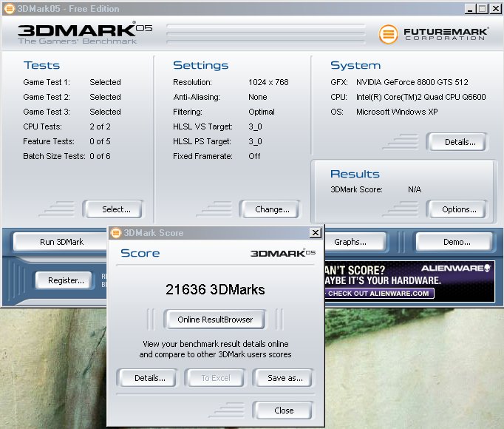The image size is (504, 429).
Task: Open system Details button in System panel
Action: [457, 142]
